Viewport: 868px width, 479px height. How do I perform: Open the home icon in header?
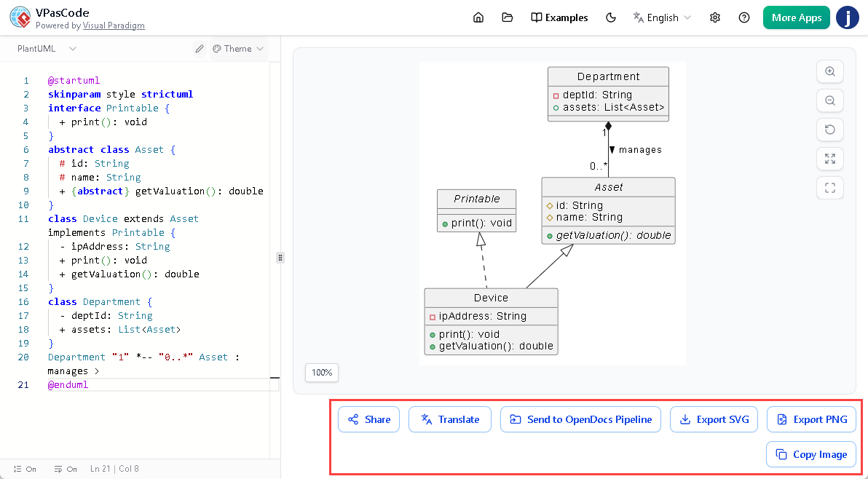478,17
